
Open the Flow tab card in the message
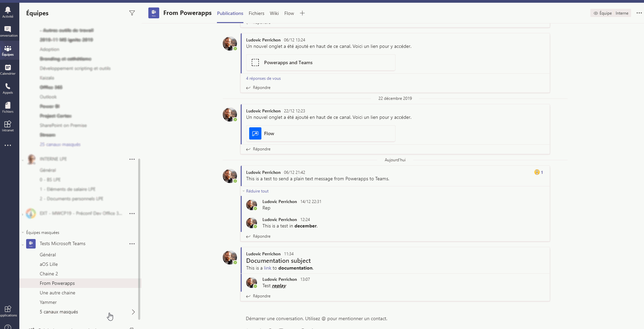pyautogui.click(x=321, y=133)
